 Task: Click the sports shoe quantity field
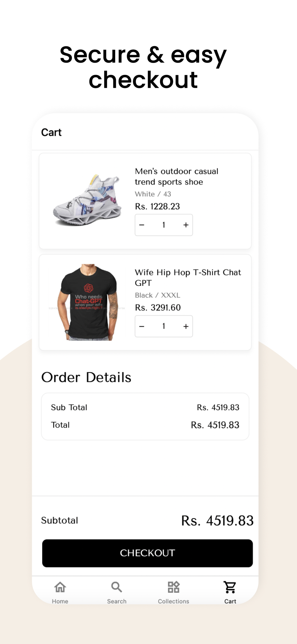(x=164, y=225)
